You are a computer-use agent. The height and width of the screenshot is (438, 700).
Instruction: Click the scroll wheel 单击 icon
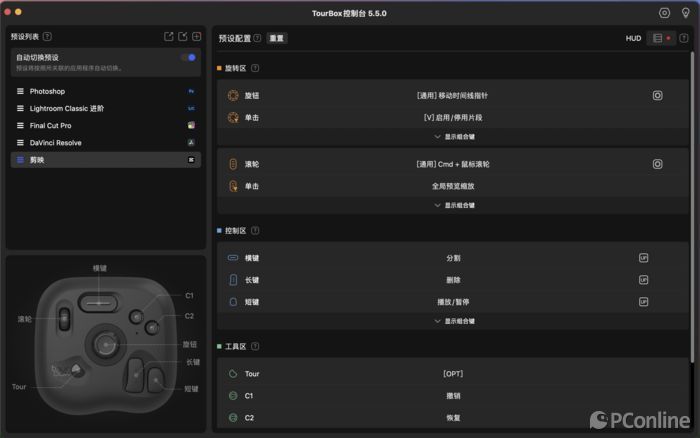pos(233,186)
